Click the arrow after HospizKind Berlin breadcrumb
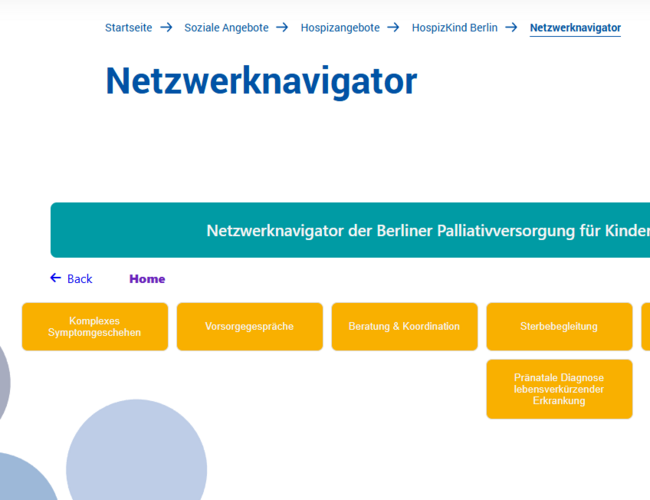650x500 pixels. pos(511,28)
